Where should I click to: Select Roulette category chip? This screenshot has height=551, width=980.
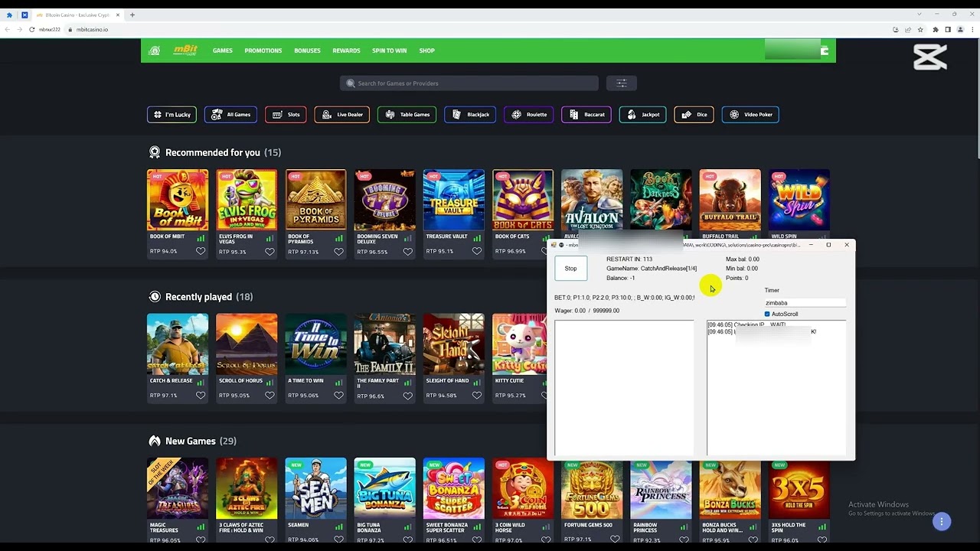pyautogui.click(x=529, y=115)
